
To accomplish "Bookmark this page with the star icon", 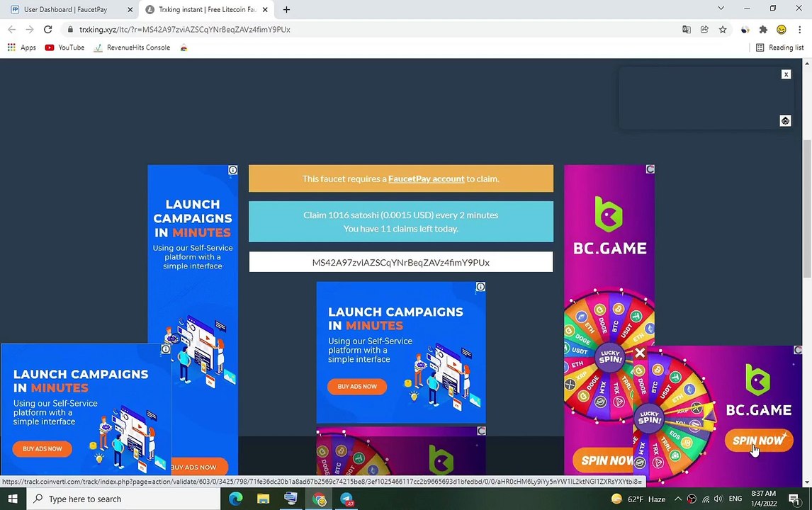I will coord(723,30).
